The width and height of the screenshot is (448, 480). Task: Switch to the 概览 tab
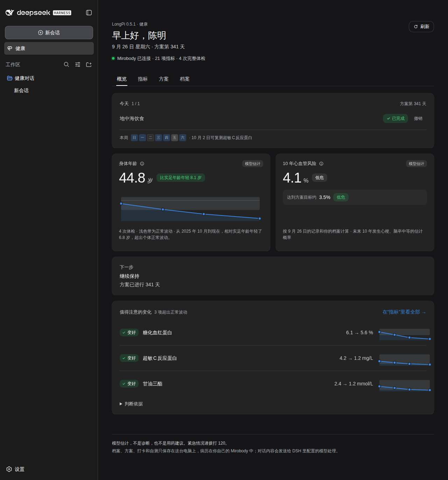click(122, 79)
